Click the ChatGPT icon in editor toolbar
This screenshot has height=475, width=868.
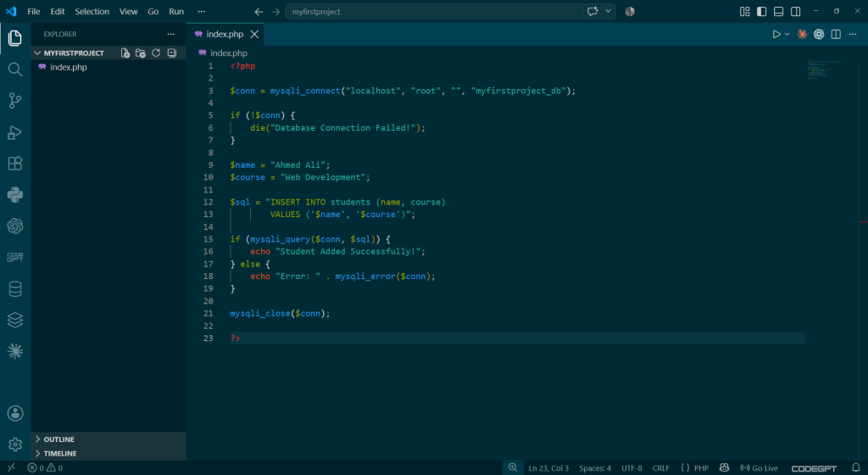(x=819, y=34)
